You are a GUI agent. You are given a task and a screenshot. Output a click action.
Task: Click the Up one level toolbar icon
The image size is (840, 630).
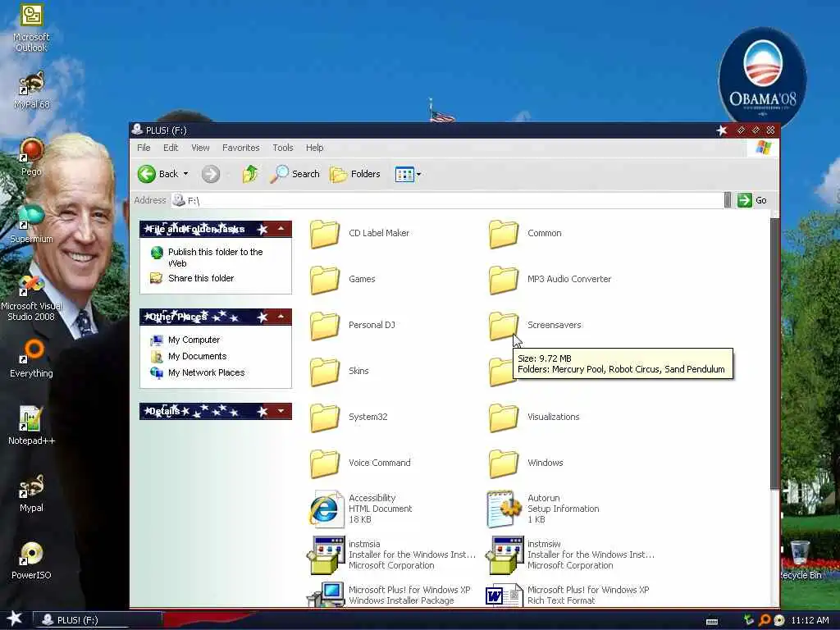click(x=249, y=174)
